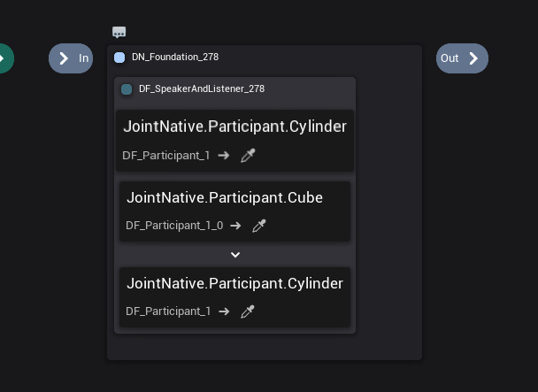Viewport: 538px width, 392px height.
Task: Click the eyedropper beside DF_Participant_1_0
Action: 259,226
